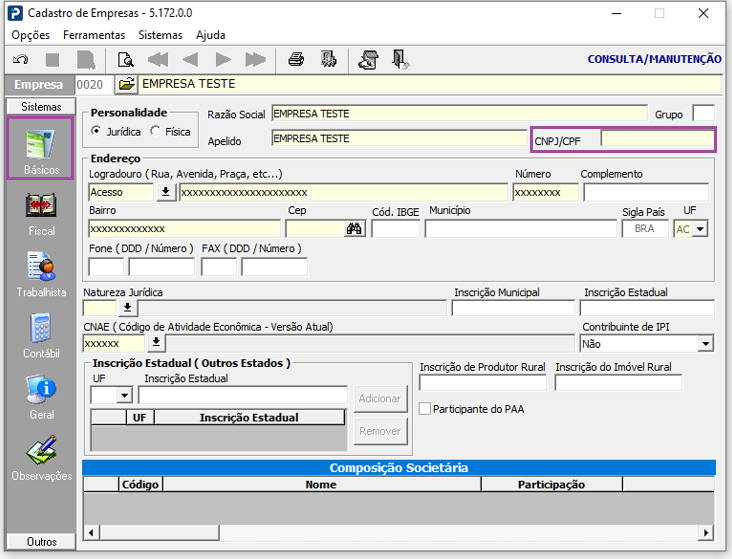Screen dimensions: 732x559
Task: Click the grayed save document toolbar icon
Action: [86, 60]
